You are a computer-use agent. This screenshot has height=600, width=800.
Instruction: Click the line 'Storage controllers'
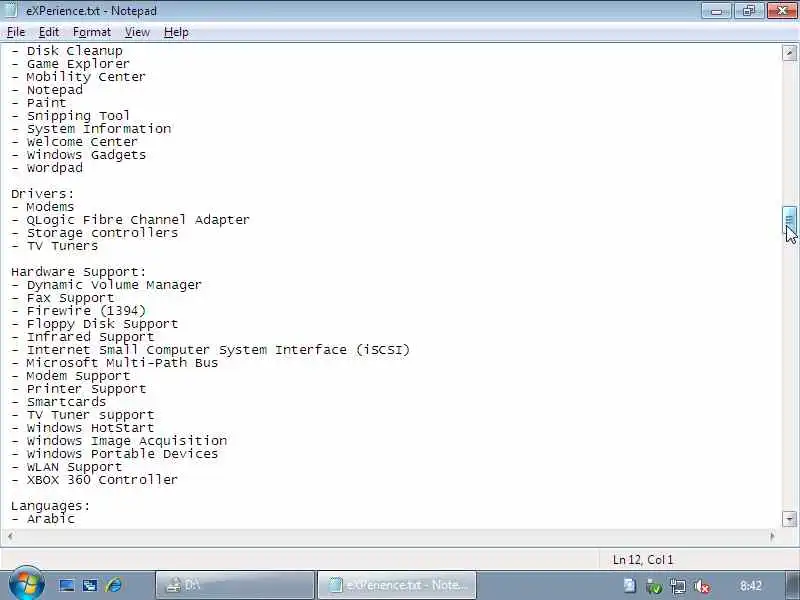click(x=94, y=233)
